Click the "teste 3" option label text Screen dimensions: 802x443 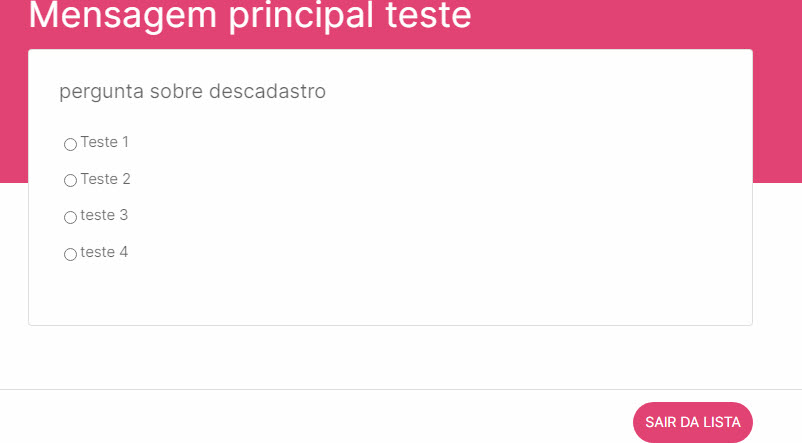click(x=104, y=215)
